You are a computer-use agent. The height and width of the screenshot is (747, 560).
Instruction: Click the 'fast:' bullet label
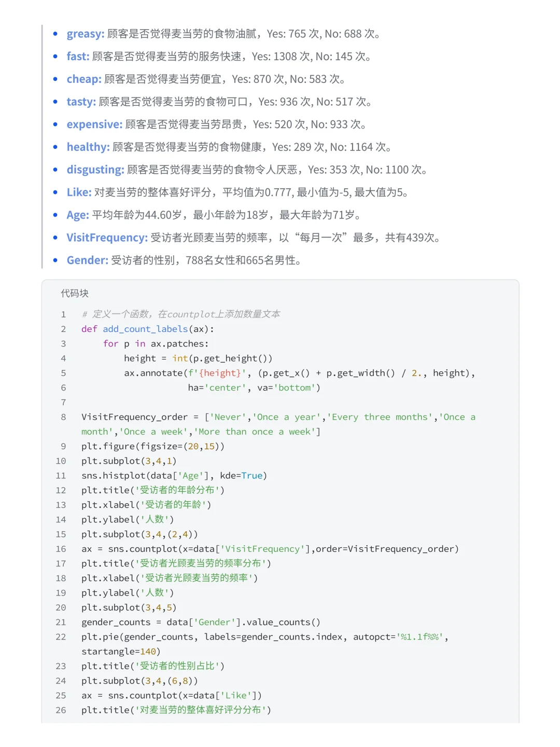point(78,57)
